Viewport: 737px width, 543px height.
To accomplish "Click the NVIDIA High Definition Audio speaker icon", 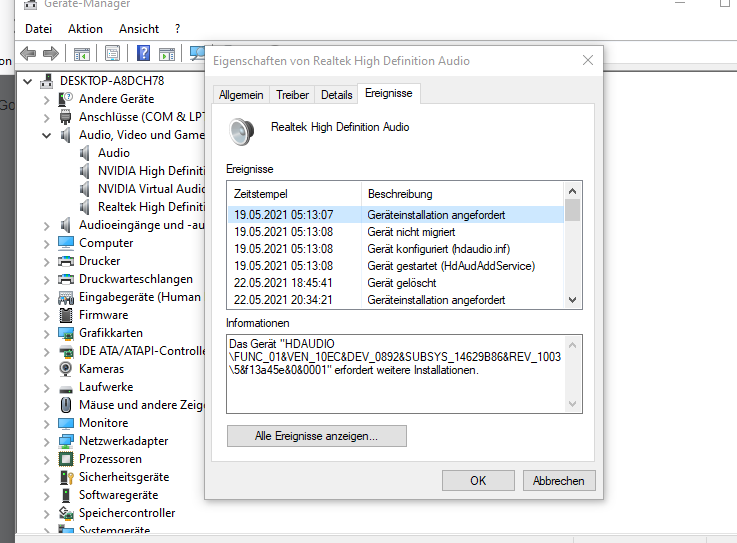I will point(85,171).
